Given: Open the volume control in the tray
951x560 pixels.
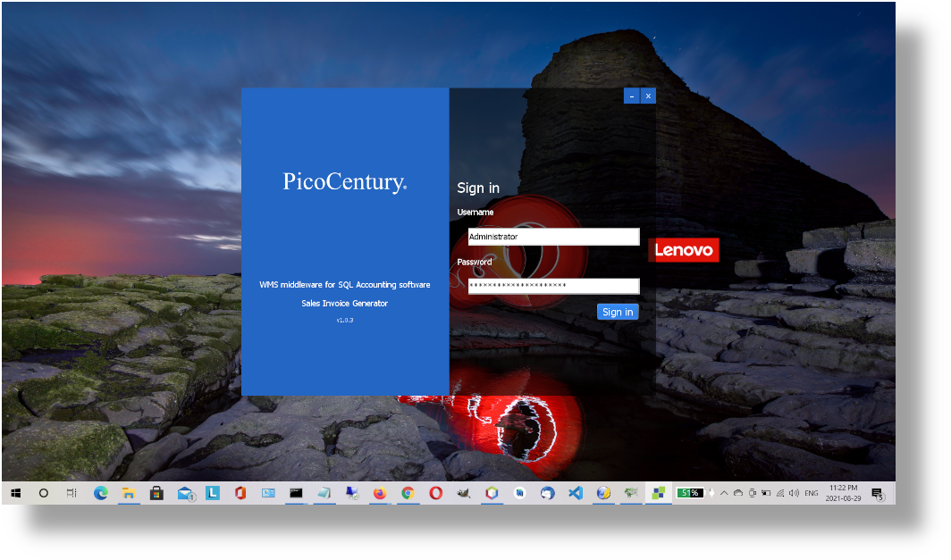Looking at the screenshot, I should (794, 493).
